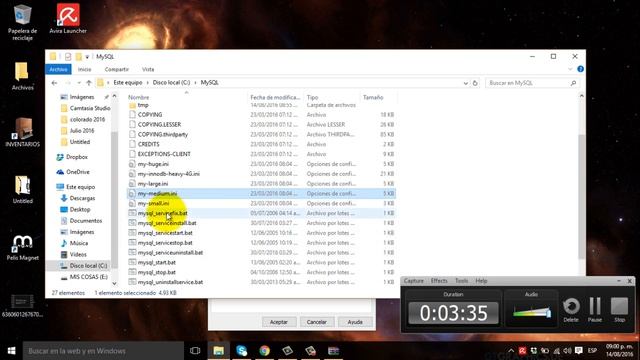Screen dimensions: 640x360
Task: Stop the recording
Action: coord(620,310)
